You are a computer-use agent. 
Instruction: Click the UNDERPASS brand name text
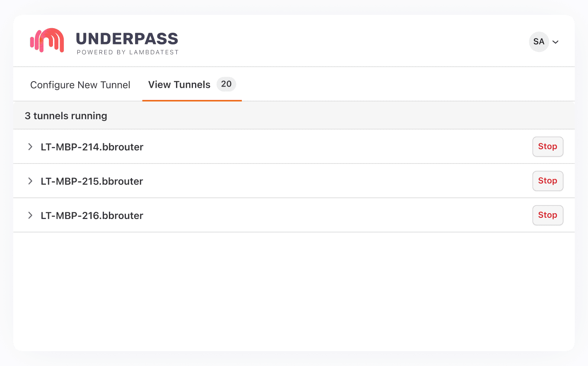(127, 39)
